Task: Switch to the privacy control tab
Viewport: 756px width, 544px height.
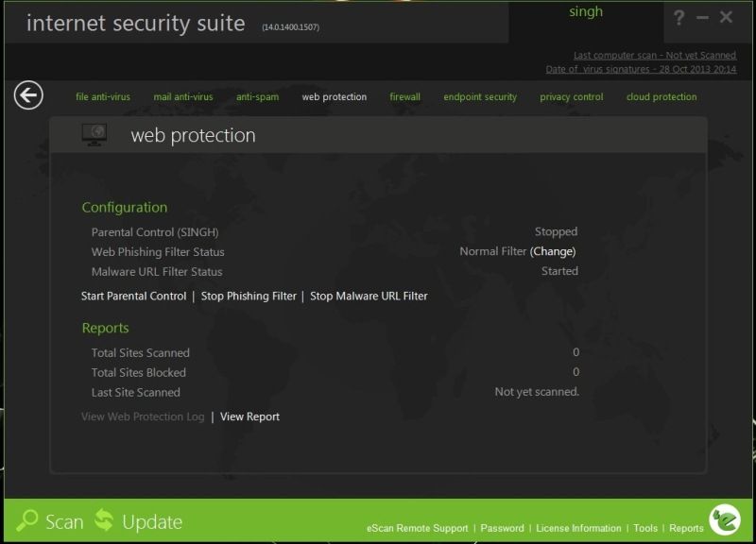Action: (572, 97)
